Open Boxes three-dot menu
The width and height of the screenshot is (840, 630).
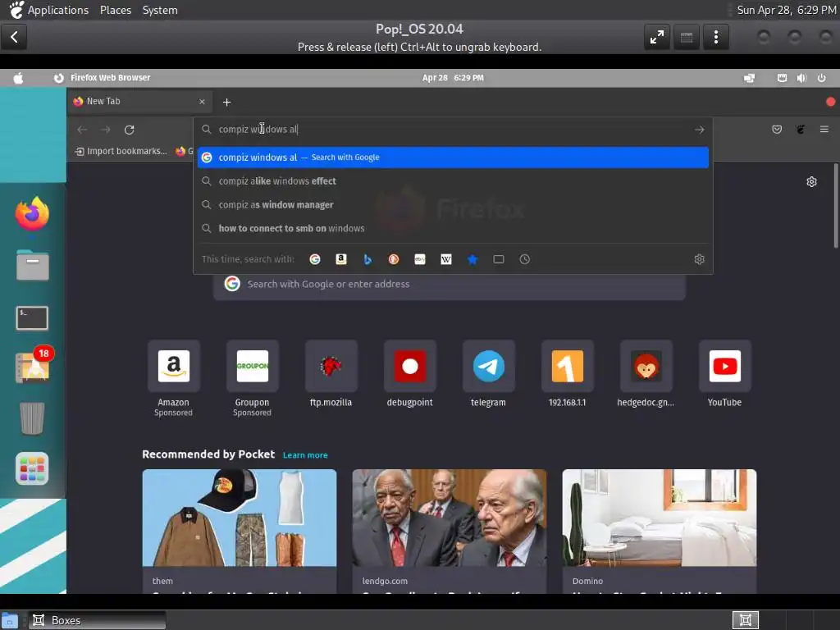715,37
